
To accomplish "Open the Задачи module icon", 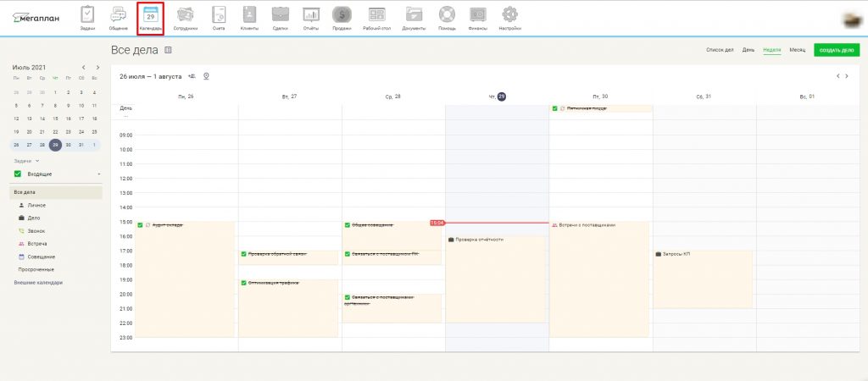I will (87, 15).
